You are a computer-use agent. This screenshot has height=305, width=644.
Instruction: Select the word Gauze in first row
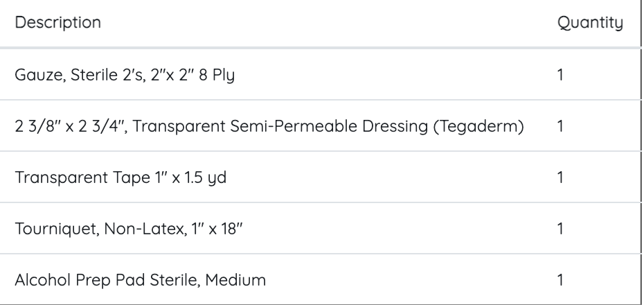click(33, 74)
